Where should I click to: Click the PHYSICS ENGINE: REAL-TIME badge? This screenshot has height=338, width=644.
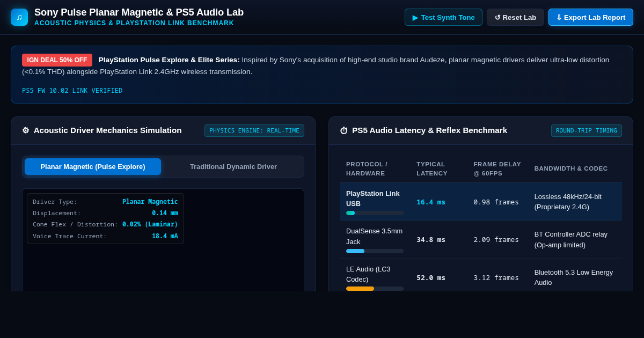point(254,130)
